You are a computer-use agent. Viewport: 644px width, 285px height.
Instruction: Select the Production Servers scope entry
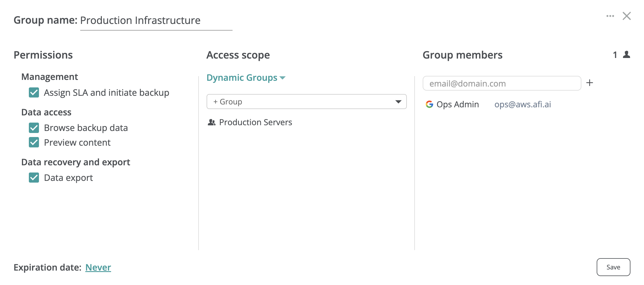255,122
